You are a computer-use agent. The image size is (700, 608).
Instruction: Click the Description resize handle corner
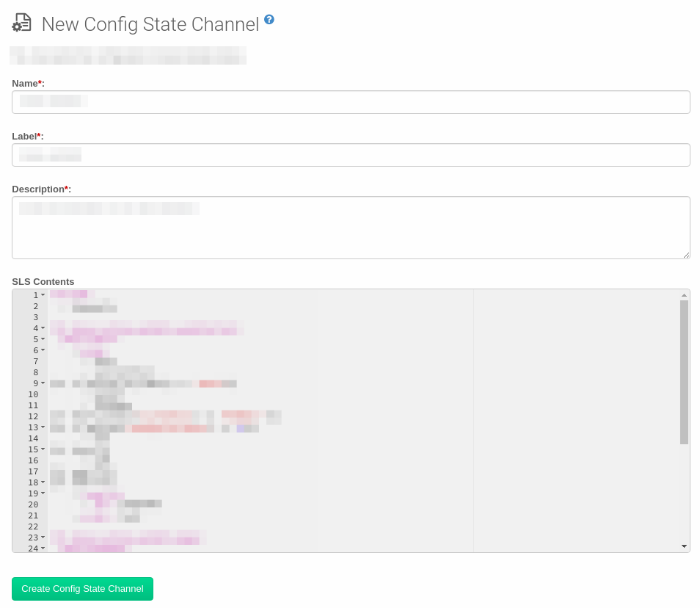click(x=686, y=255)
